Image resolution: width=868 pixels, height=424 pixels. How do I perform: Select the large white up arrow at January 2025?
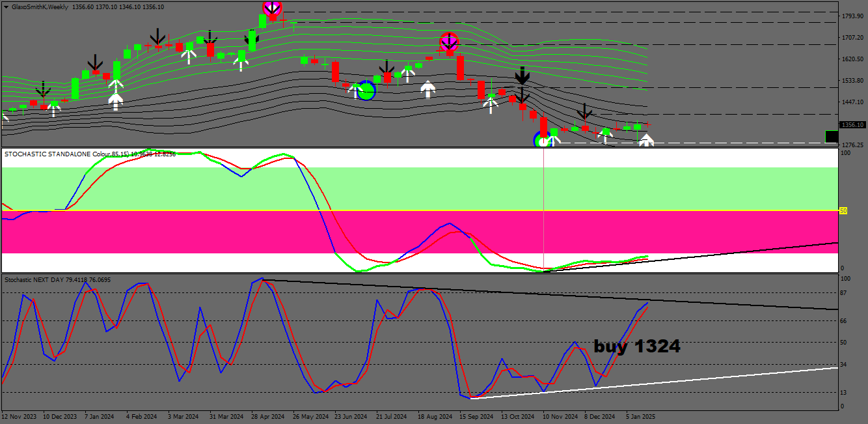point(645,139)
